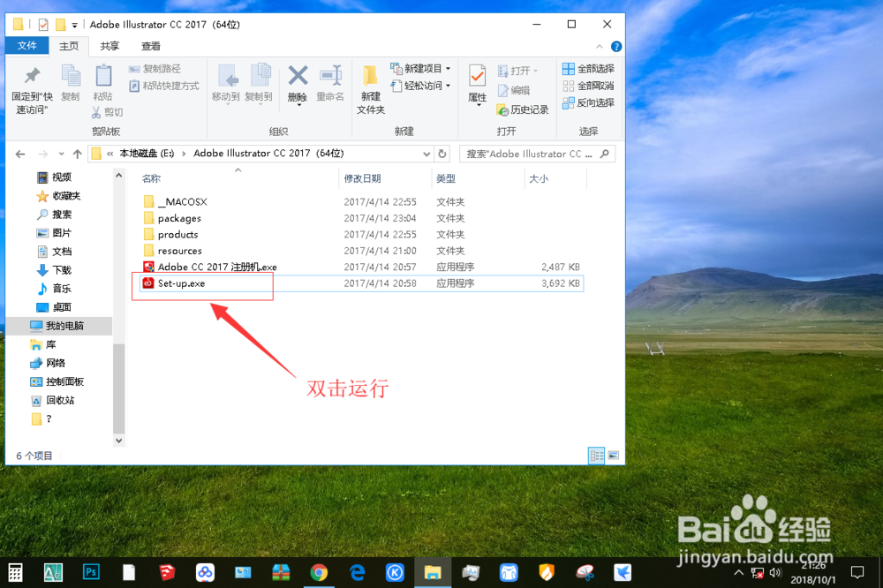Open Photoshop from the taskbar
Viewport: 883px width, 588px height.
coord(91,573)
